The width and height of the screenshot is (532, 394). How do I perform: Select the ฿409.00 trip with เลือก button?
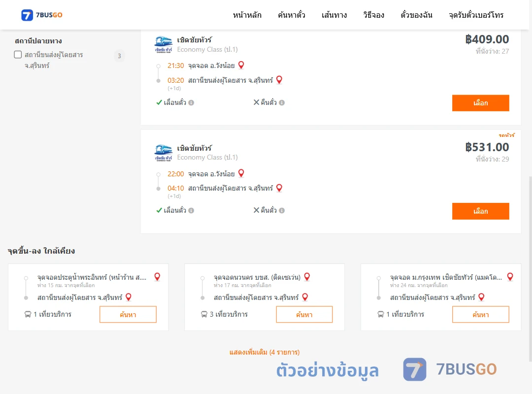[480, 103]
